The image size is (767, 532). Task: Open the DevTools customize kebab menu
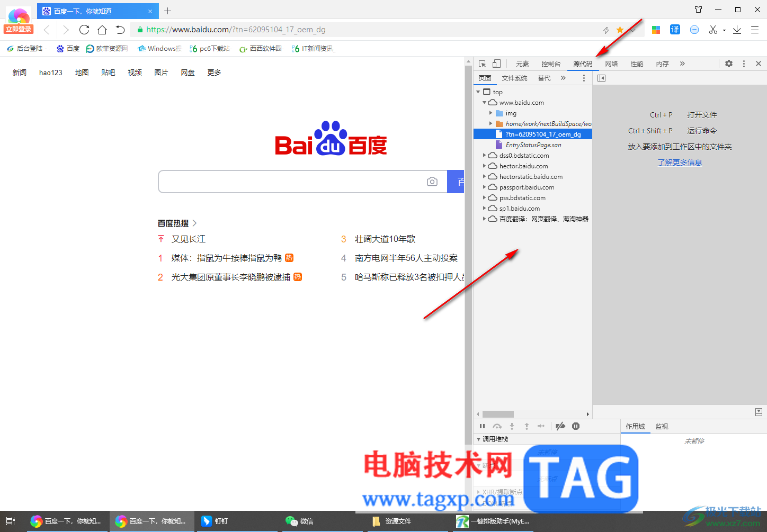tap(744, 64)
